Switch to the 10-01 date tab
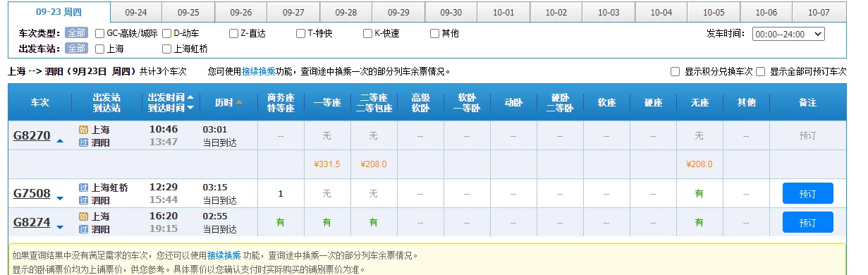Screen dimensions: 868x275 (503, 13)
